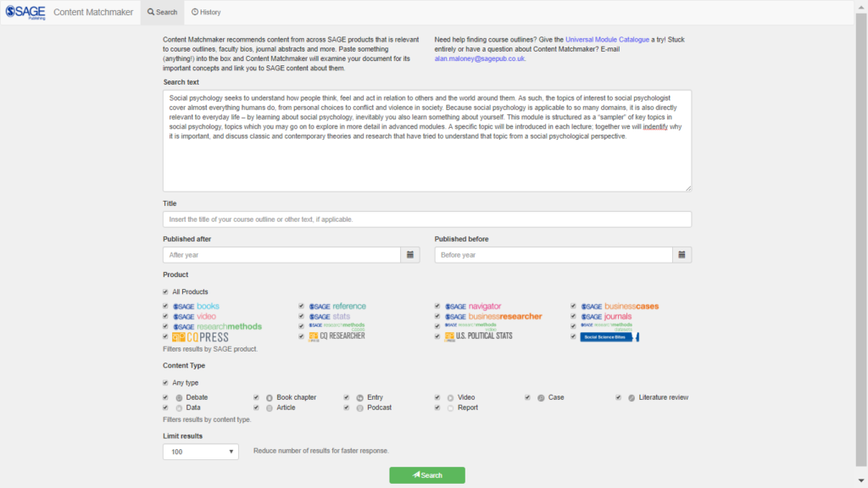This screenshot has height=488, width=868.
Task: Click the Title input field
Action: click(x=427, y=219)
